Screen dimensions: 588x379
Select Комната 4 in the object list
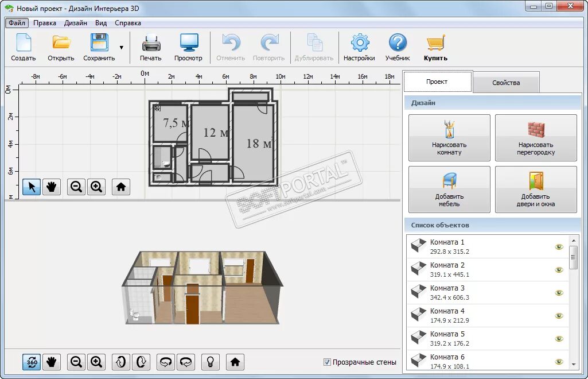point(488,316)
